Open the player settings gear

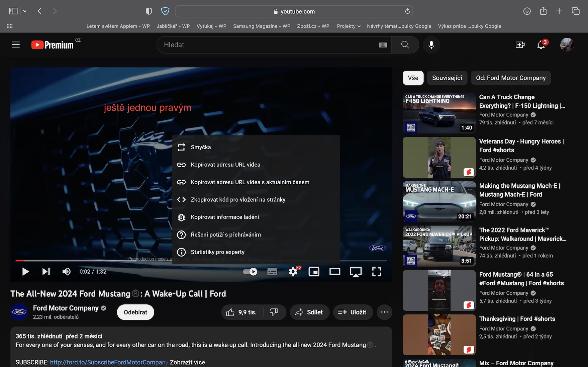click(293, 272)
